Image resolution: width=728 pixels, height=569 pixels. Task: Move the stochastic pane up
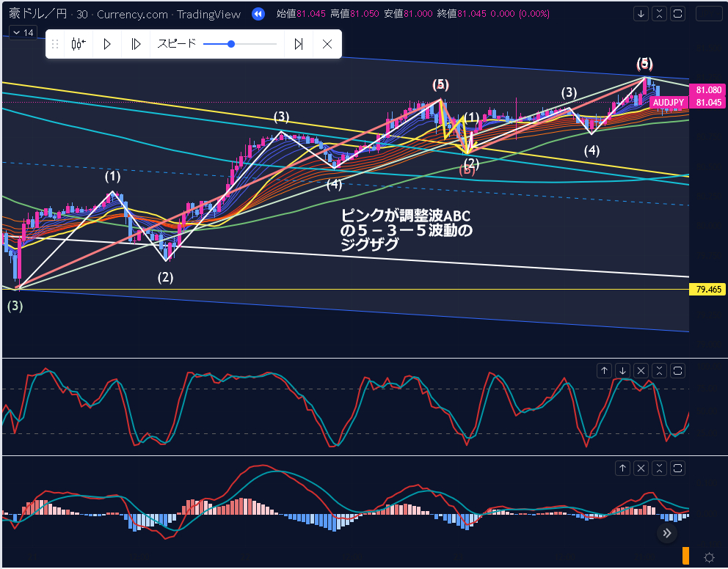tap(604, 371)
